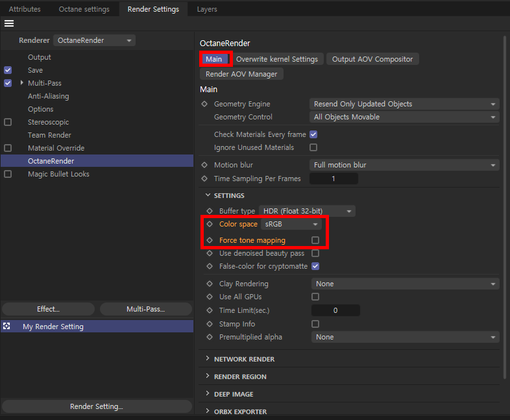The image size is (510, 420).
Task: Select Team Render in the list
Action: tap(49, 135)
